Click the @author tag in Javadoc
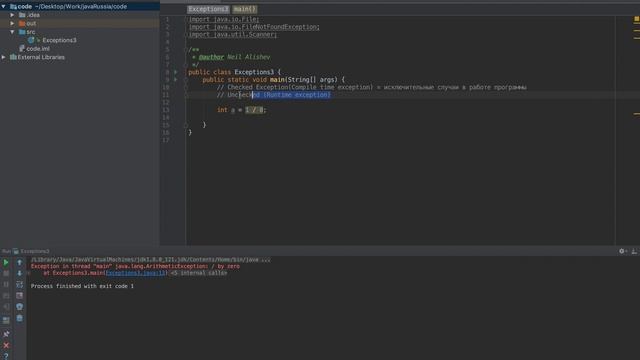This screenshot has height=360, width=640. click(x=211, y=57)
